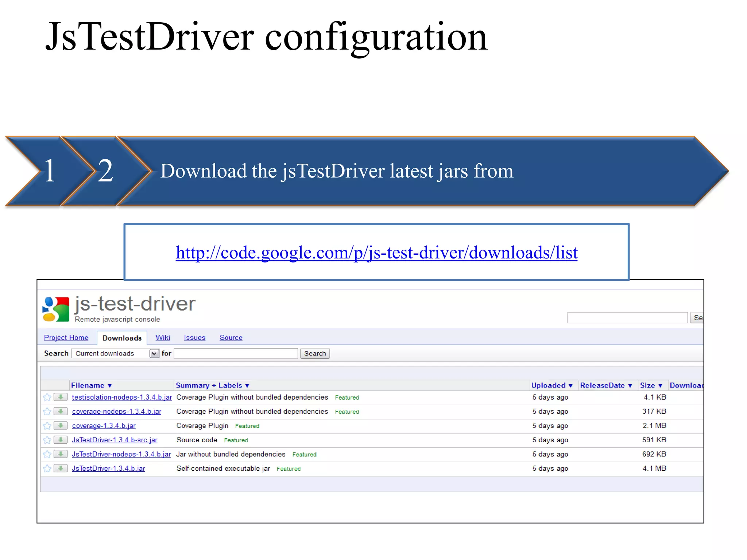Click the js-test-driver project logo
The image size is (747, 560).
pyautogui.click(x=56, y=309)
